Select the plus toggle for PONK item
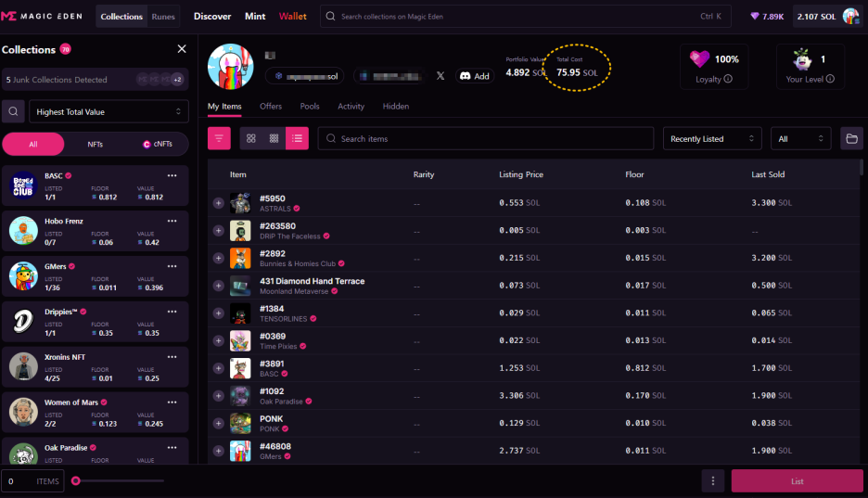The width and height of the screenshot is (868, 498). click(x=219, y=423)
